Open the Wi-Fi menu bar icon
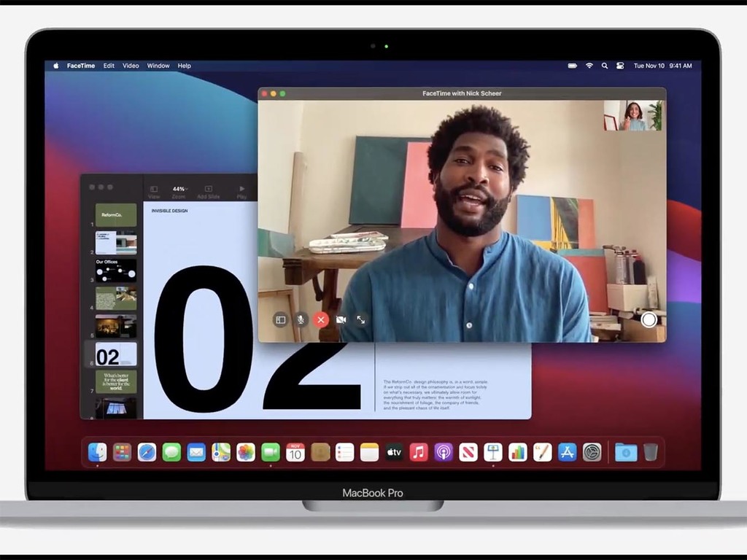Image resolution: width=747 pixels, height=560 pixels. [x=589, y=66]
